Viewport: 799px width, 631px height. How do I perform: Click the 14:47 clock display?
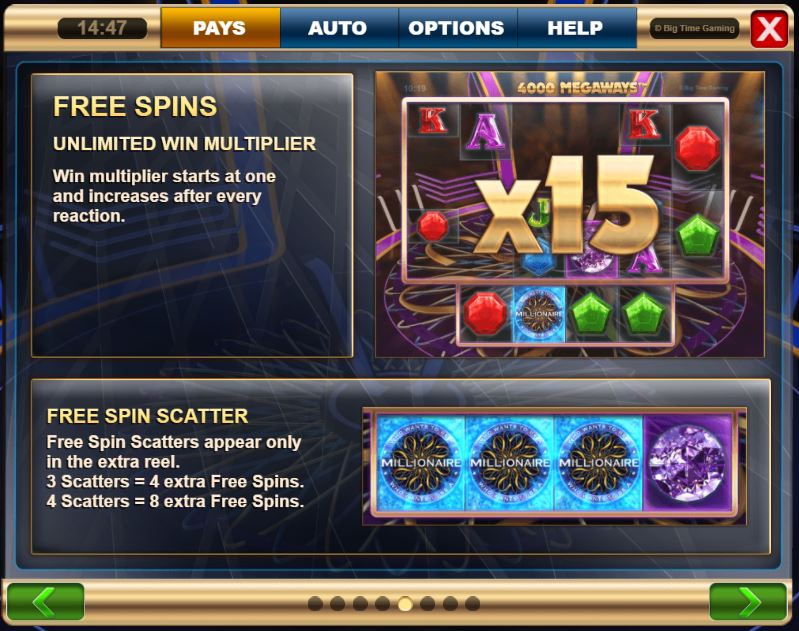click(x=102, y=28)
